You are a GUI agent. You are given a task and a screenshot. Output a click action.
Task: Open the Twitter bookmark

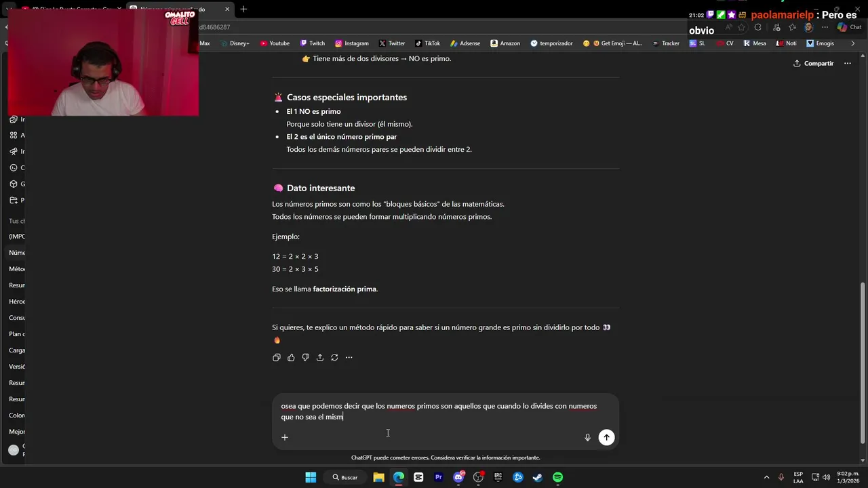[x=392, y=43]
